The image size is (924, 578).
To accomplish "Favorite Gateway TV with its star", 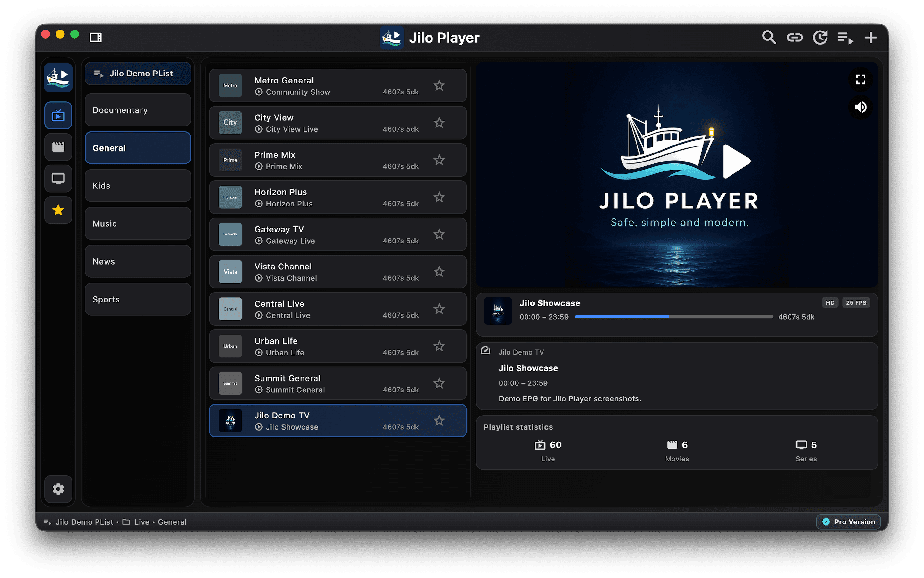I will point(439,234).
